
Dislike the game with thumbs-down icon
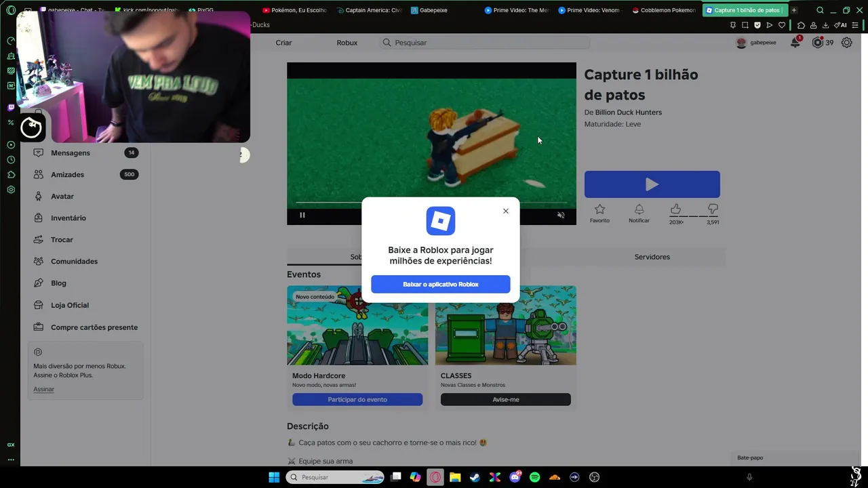point(713,209)
